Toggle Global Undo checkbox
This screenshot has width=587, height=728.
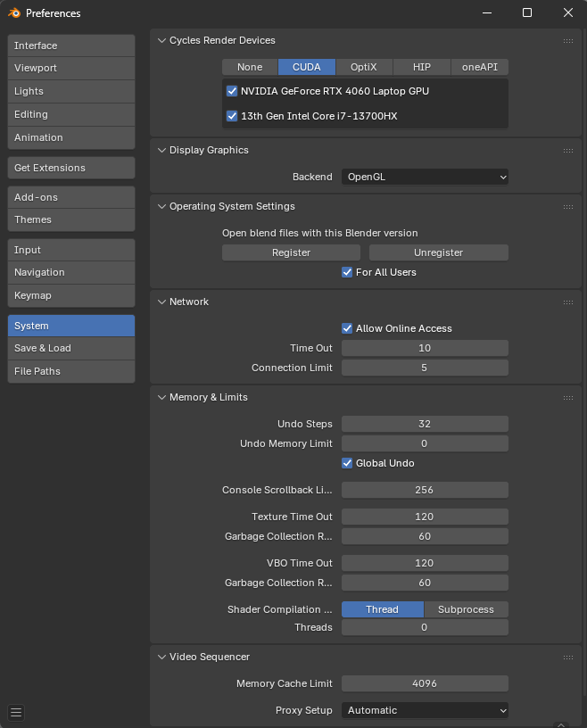[347, 463]
